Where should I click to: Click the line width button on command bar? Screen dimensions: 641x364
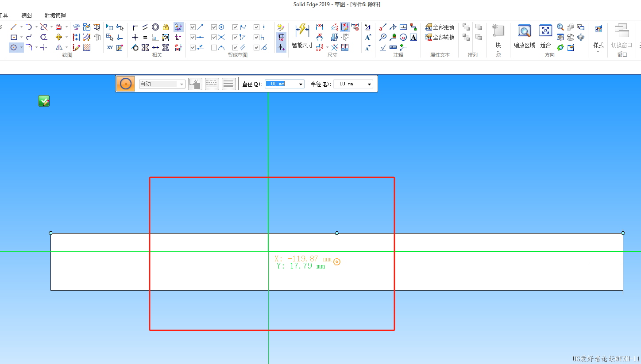tap(228, 84)
